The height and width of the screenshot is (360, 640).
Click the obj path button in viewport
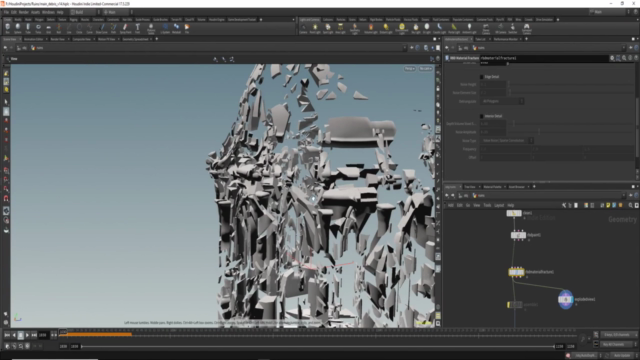pyautogui.click(x=22, y=48)
